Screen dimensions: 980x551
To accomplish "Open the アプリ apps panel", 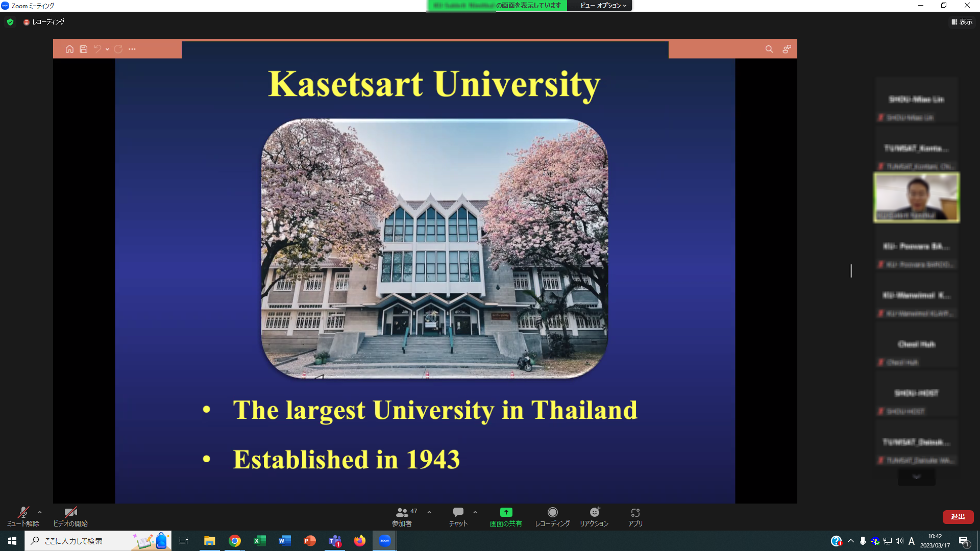I will click(x=635, y=517).
